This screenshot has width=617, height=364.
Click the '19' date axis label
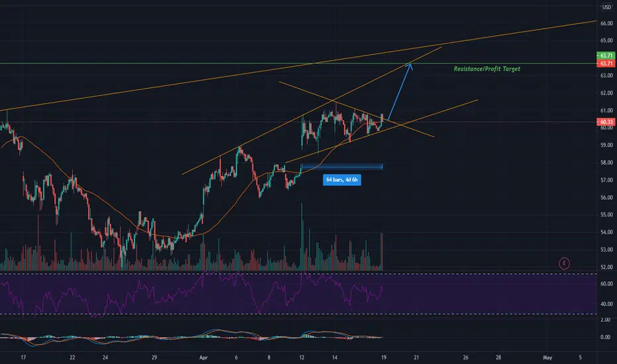pos(384,357)
